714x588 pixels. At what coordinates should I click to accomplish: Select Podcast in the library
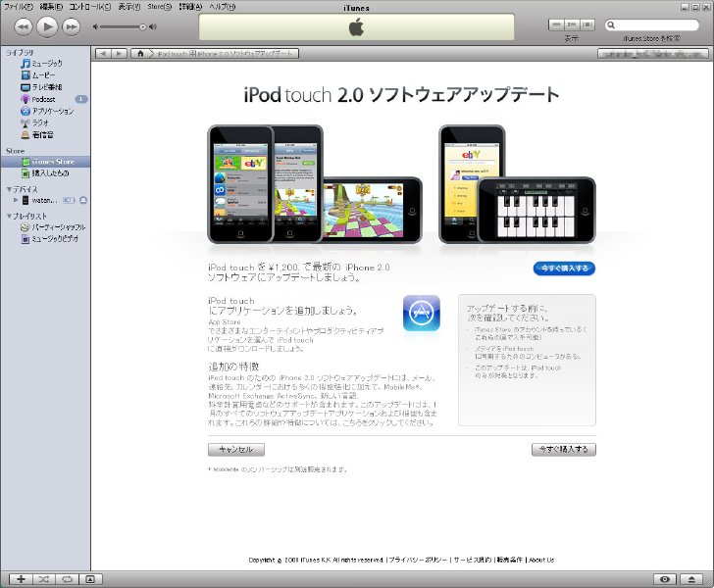point(45,99)
